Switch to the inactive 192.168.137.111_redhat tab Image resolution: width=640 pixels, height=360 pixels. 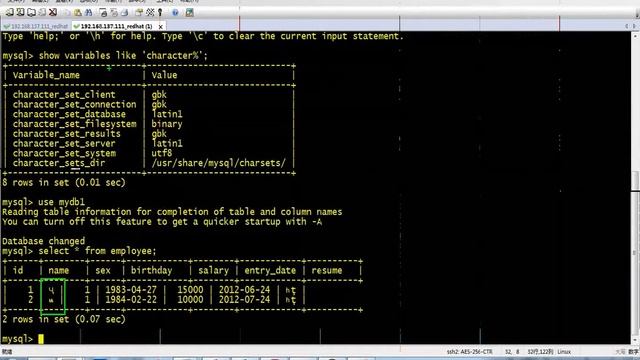[36, 27]
